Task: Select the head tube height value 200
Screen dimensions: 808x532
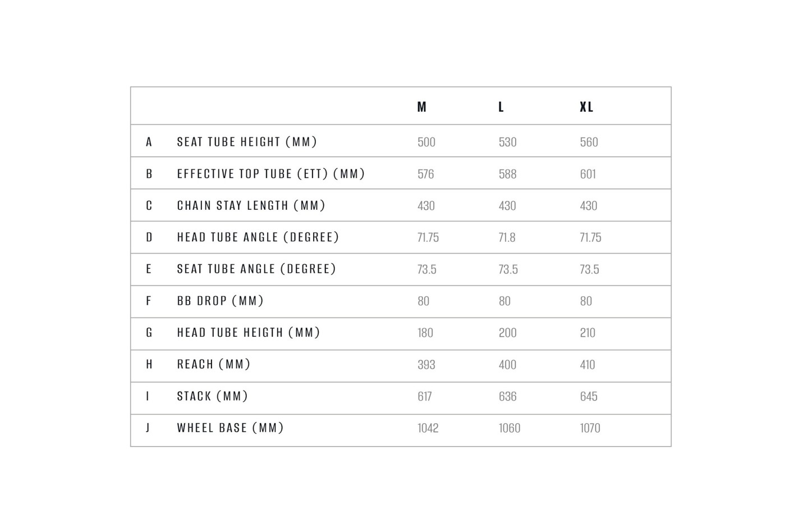Action: pyautogui.click(x=507, y=333)
